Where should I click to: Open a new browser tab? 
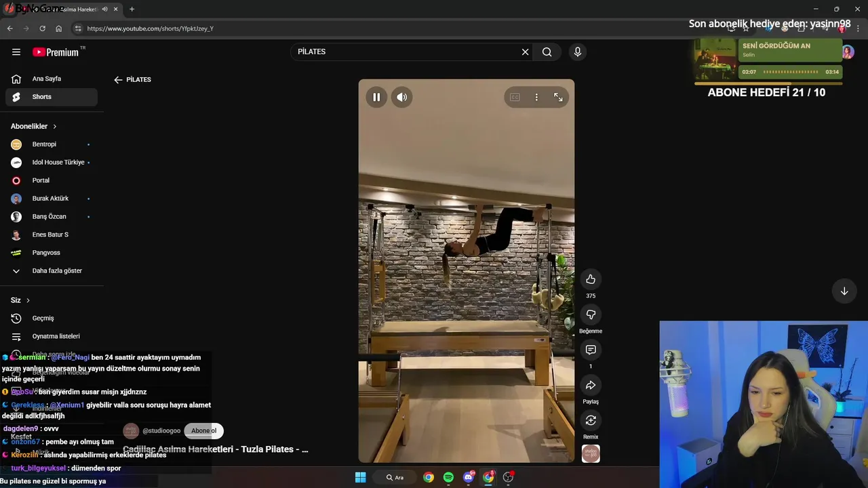point(132,9)
